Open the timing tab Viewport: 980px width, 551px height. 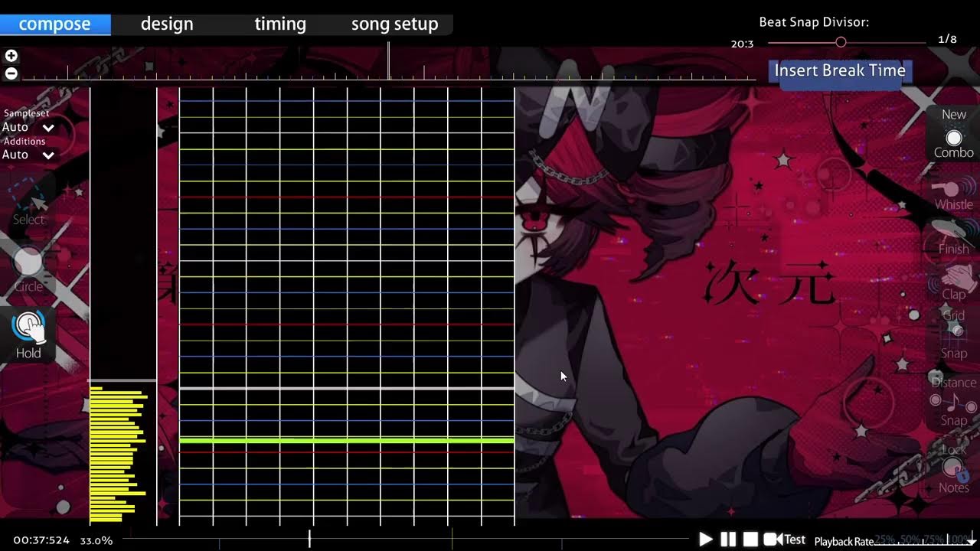(x=280, y=24)
